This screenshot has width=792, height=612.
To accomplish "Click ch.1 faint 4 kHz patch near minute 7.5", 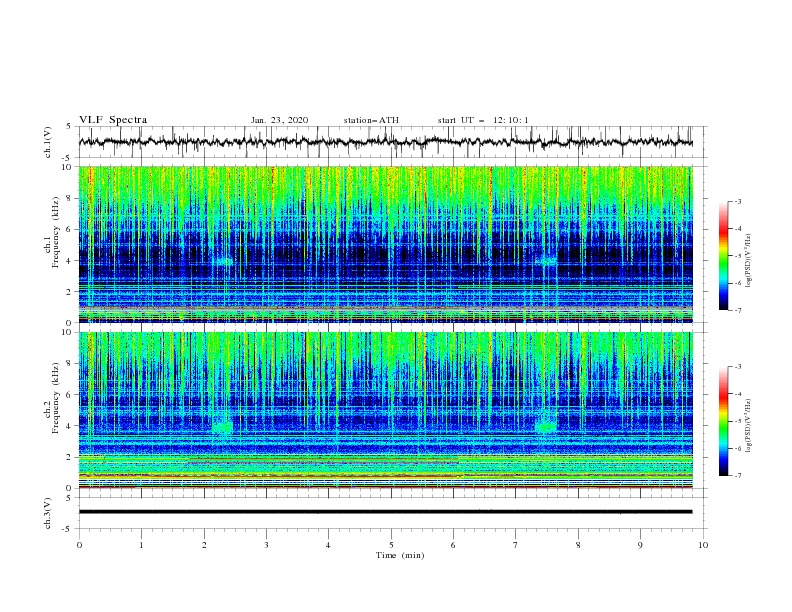I will [x=547, y=261].
